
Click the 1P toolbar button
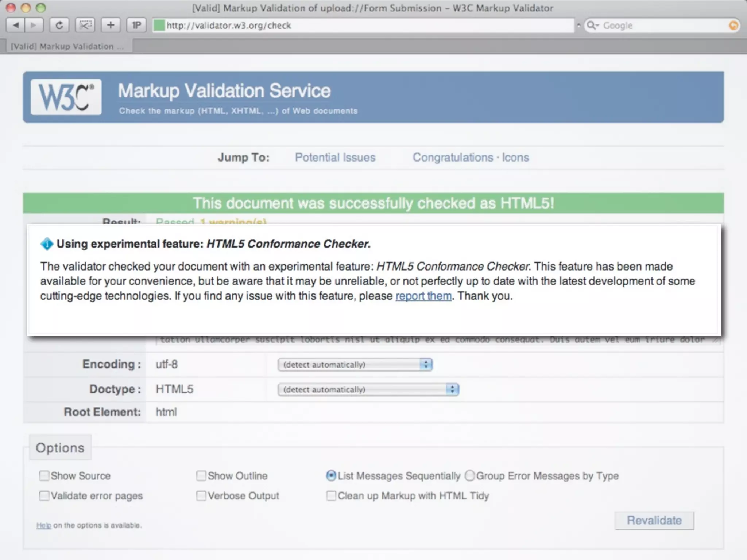136,25
